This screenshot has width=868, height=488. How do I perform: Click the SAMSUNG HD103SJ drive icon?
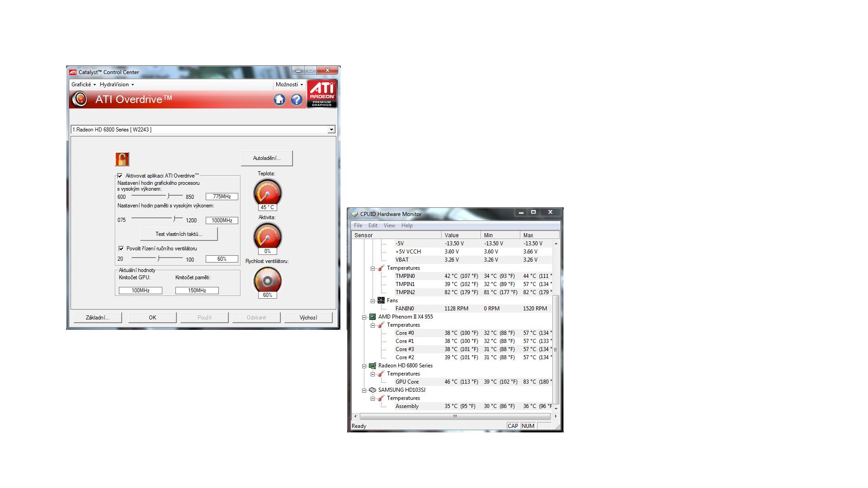(373, 390)
